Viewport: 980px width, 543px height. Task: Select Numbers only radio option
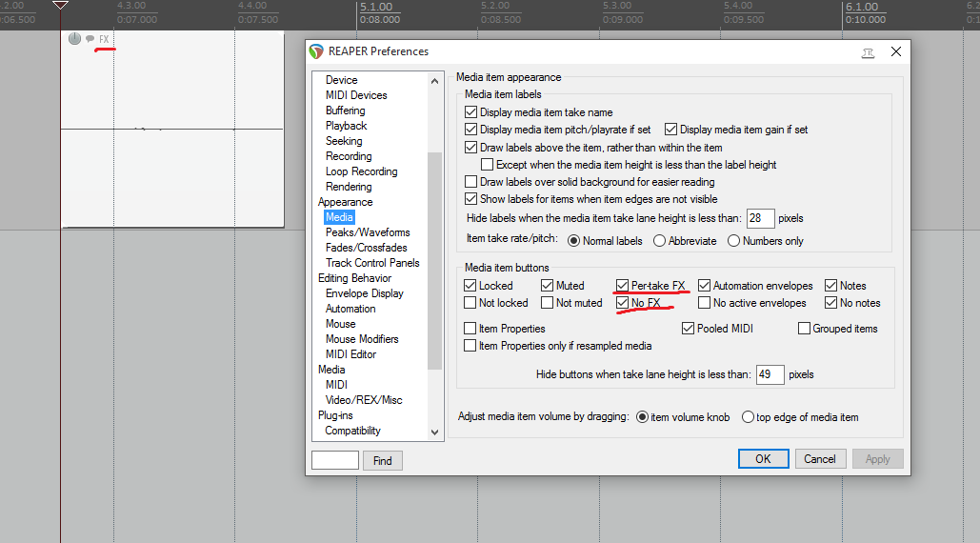[733, 241]
